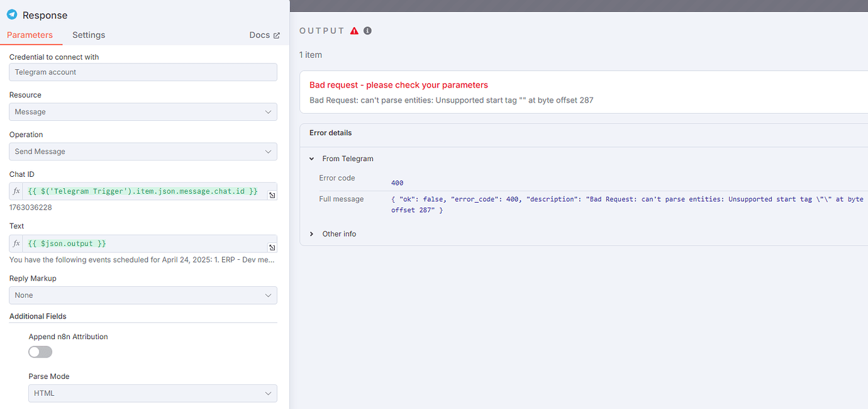868x409 pixels.
Task: Select the fx icon on the Chat ID field
Action: (16, 191)
